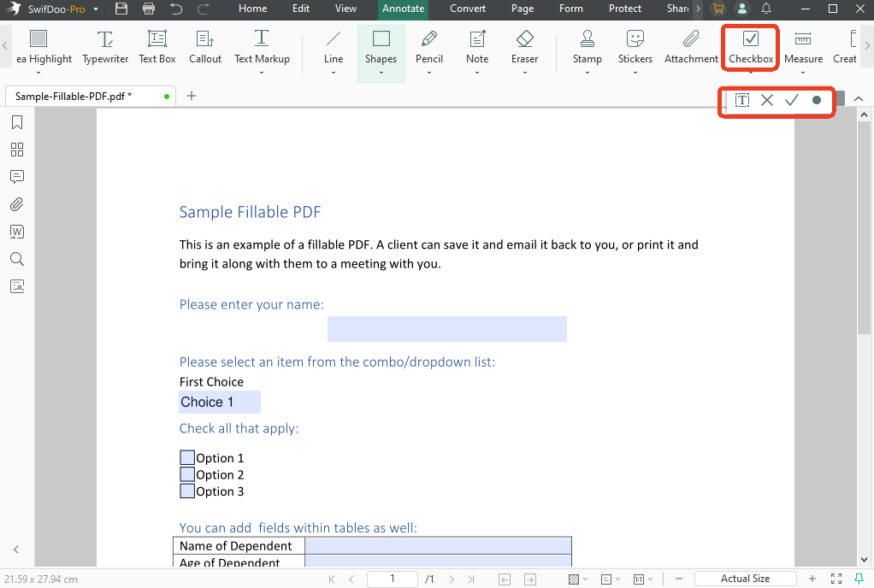Print the document using the printer icon
Image resolution: width=874 pixels, height=588 pixels.
pyautogui.click(x=149, y=9)
